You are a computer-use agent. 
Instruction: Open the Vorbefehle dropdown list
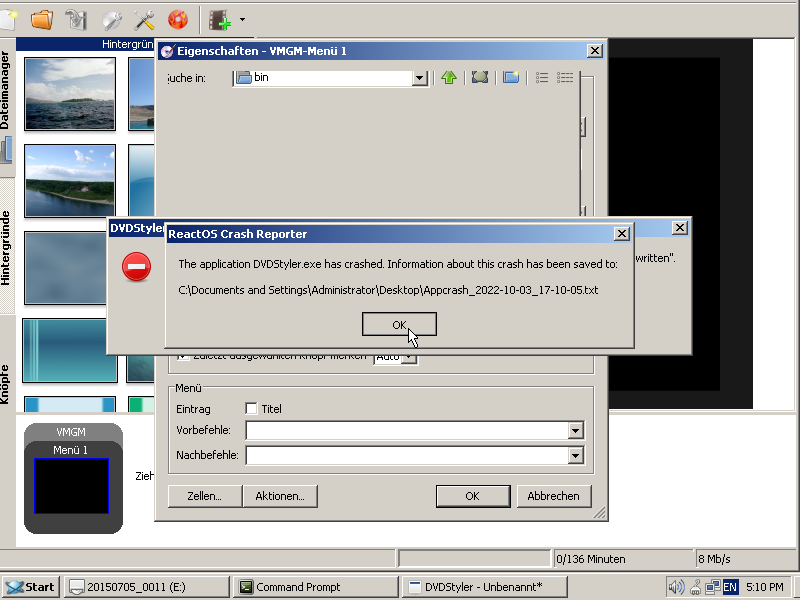pos(576,431)
